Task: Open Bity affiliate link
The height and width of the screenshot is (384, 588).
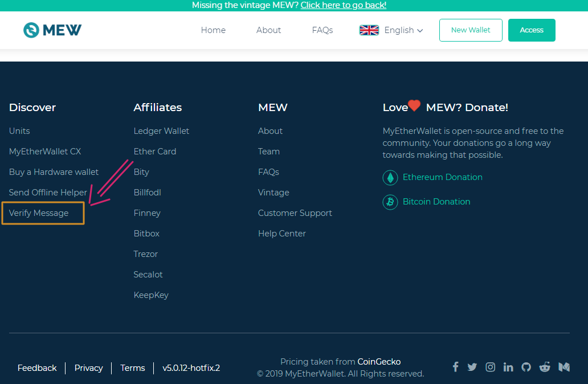Action: pos(141,172)
